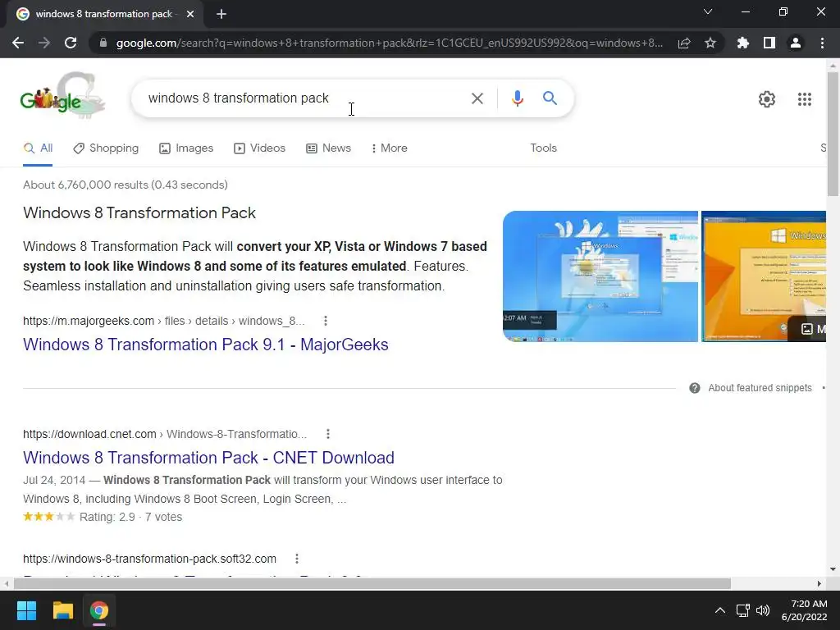
Task: Open volume control tray icon
Action: tap(762, 610)
